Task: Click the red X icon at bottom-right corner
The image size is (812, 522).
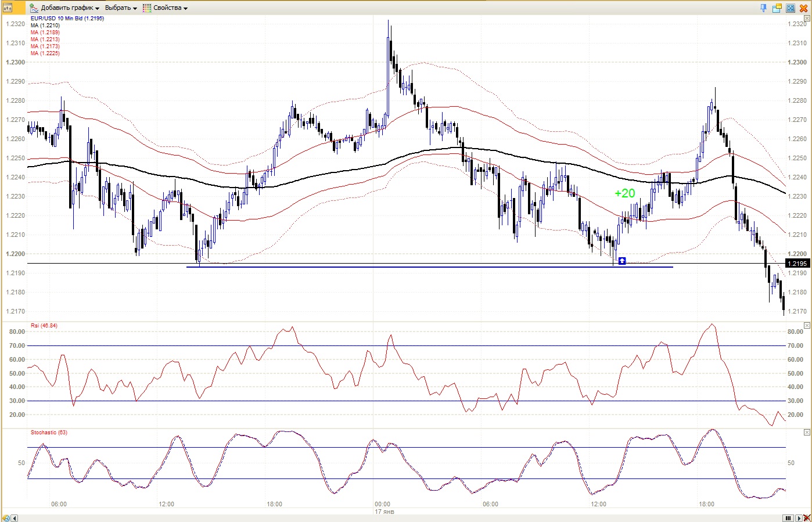Action: 806,518
